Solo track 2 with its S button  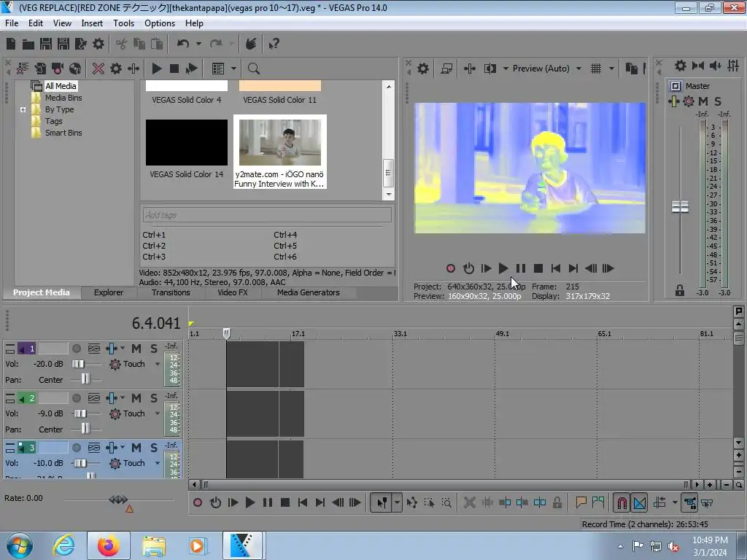click(153, 398)
